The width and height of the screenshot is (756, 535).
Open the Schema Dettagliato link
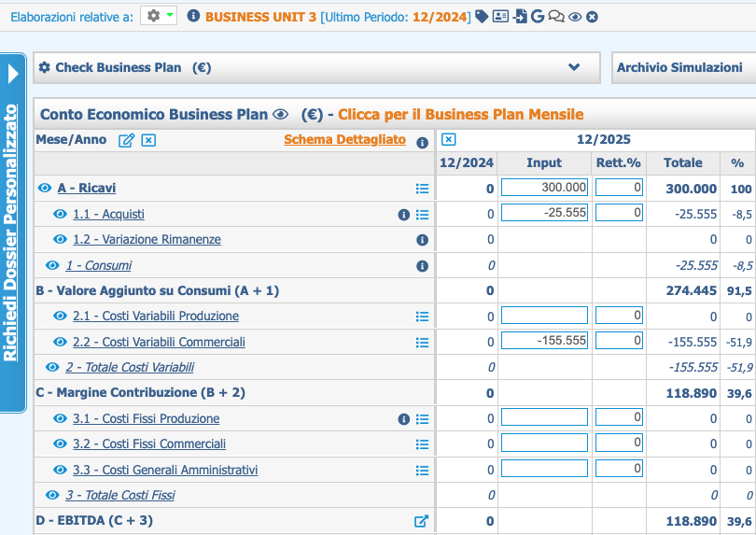[344, 140]
